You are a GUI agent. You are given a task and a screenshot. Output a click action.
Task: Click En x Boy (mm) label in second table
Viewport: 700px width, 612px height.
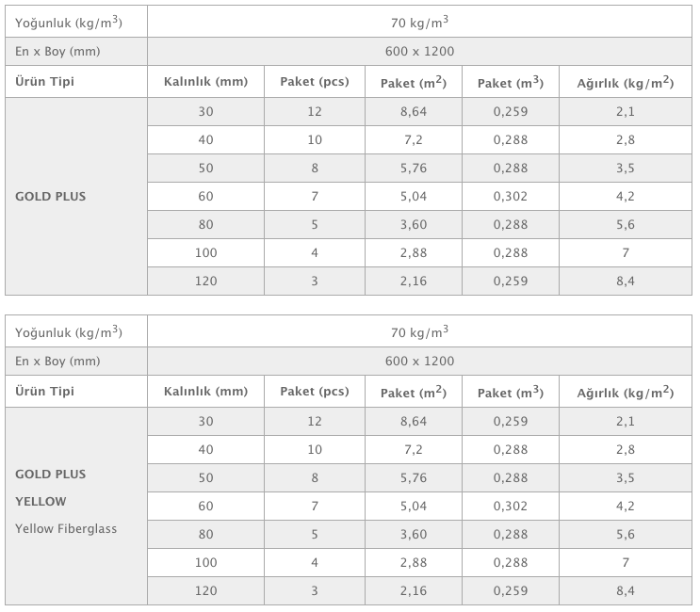(57, 362)
